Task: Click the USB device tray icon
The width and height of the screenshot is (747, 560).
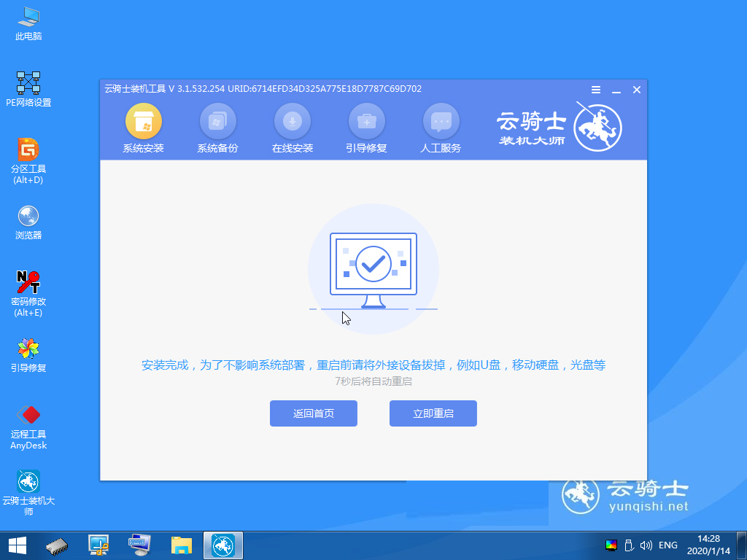Action: click(x=628, y=545)
